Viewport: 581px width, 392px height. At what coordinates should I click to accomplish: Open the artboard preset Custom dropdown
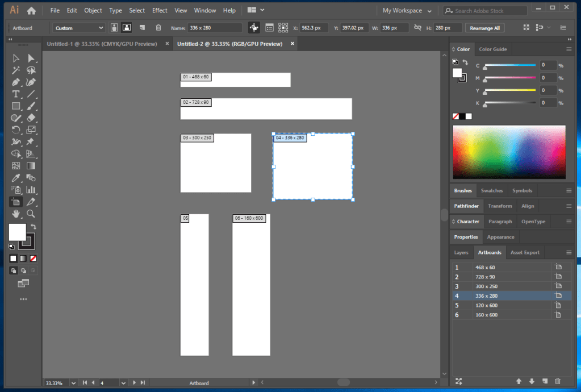point(79,28)
